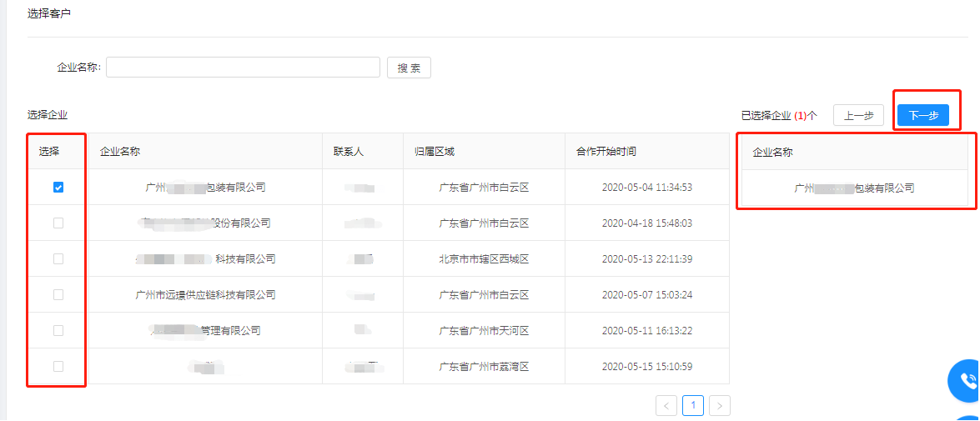Click the 合作开始时间 column header

(x=606, y=152)
